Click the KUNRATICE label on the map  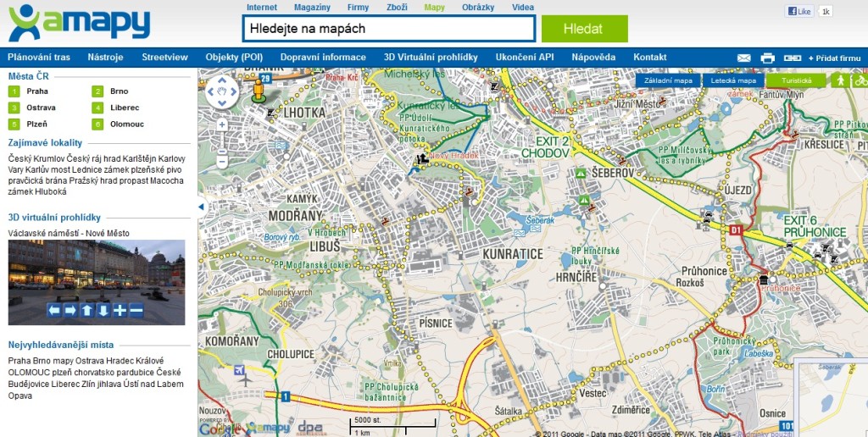click(513, 254)
